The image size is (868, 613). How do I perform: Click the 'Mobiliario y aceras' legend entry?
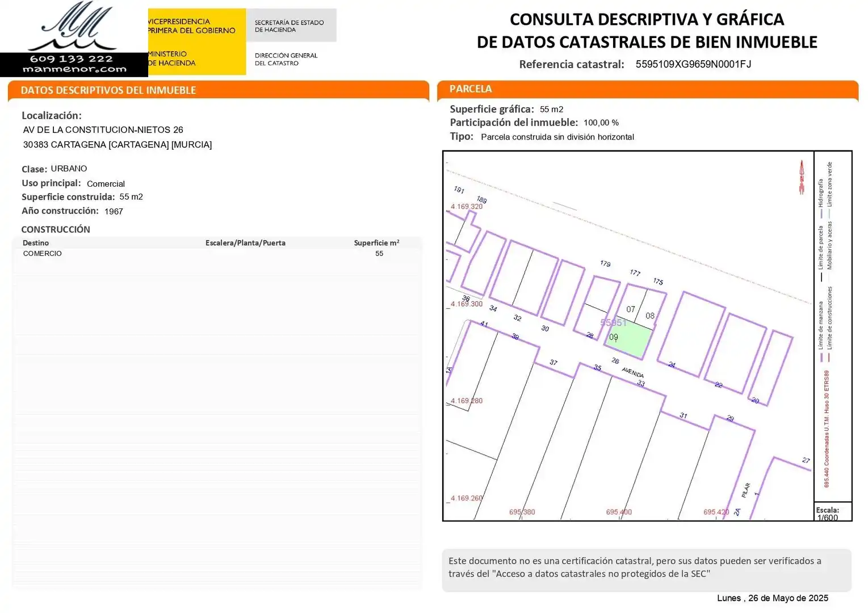[829, 251]
